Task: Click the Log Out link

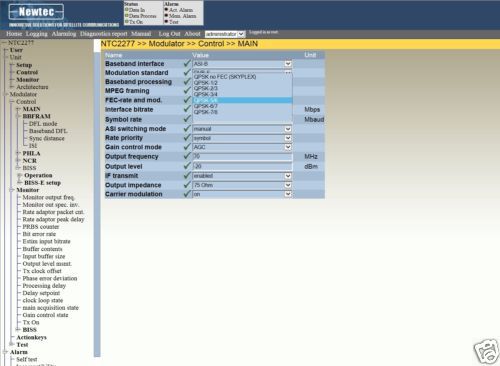Action: pos(169,34)
